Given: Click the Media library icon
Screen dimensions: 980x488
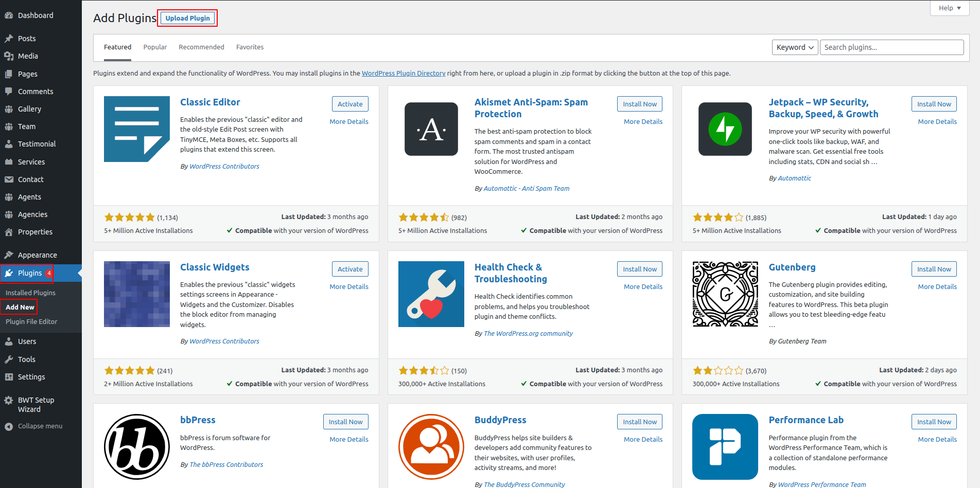Looking at the screenshot, I should [9, 56].
